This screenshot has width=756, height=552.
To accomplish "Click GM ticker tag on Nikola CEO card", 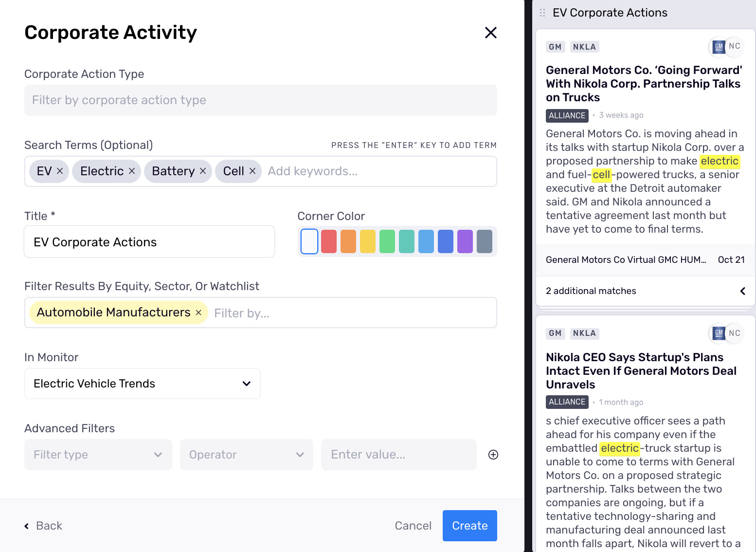I will point(555,333).
